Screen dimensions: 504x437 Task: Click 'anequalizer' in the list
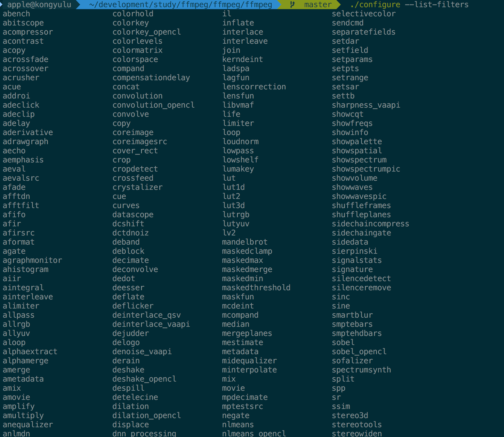click(28, 425)
